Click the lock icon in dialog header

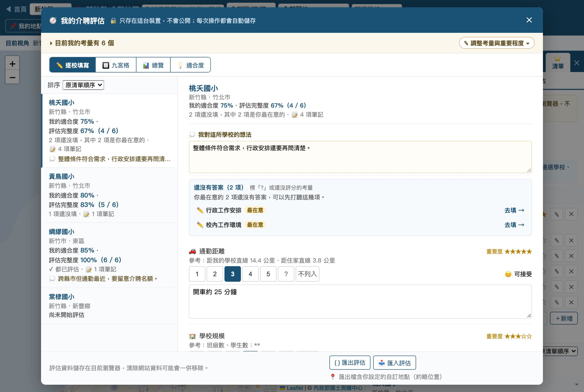tap(113, 21)
